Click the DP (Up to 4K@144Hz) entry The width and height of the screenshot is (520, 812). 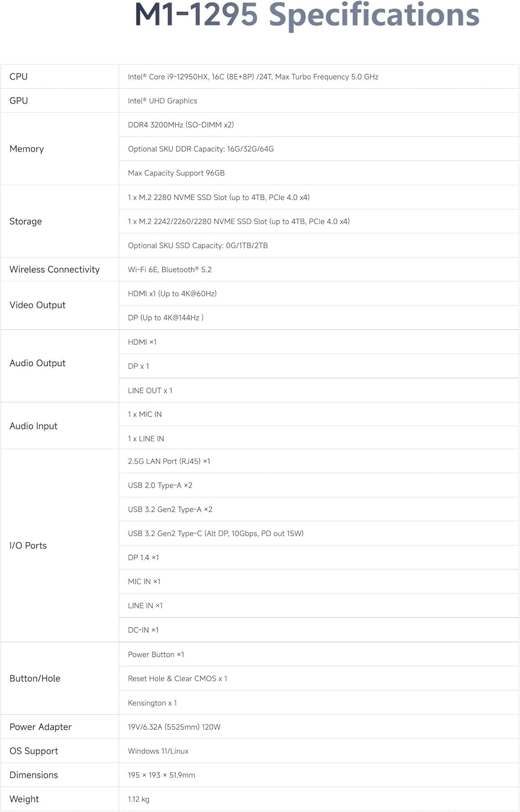[x=166, y=318]
